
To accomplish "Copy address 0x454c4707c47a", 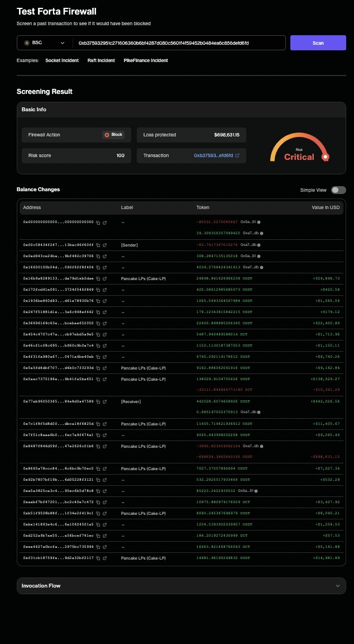I will (x=98, y=334).
